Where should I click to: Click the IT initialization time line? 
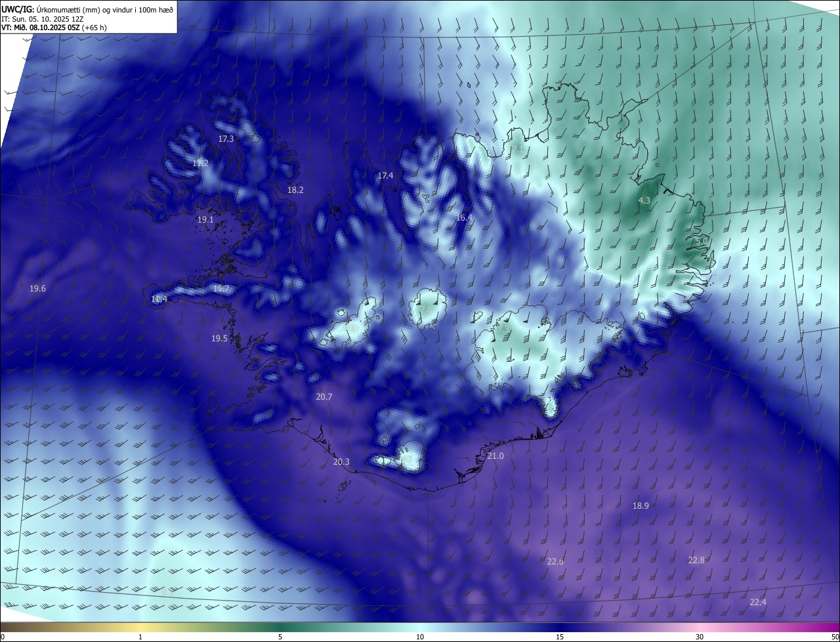coord(43,19)
